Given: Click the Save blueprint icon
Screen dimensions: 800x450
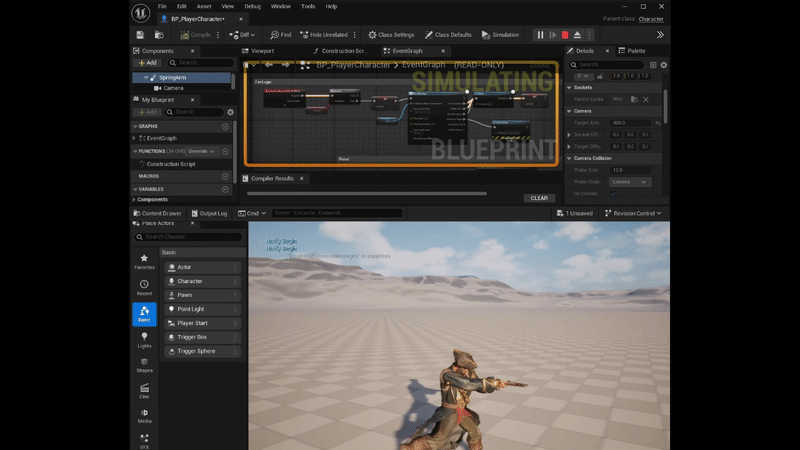Looking at the screenshot, I should 140,35.
